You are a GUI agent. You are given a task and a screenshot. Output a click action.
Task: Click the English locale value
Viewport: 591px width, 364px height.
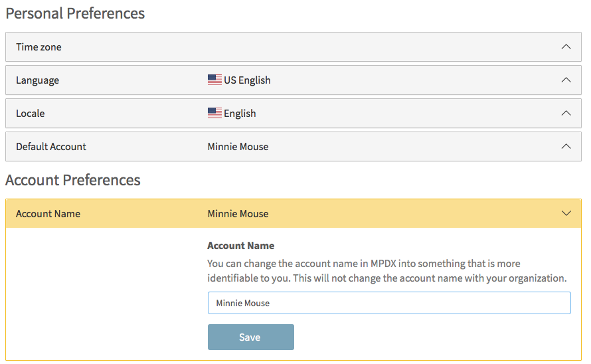pyautogui.click(x=240, y=114)
